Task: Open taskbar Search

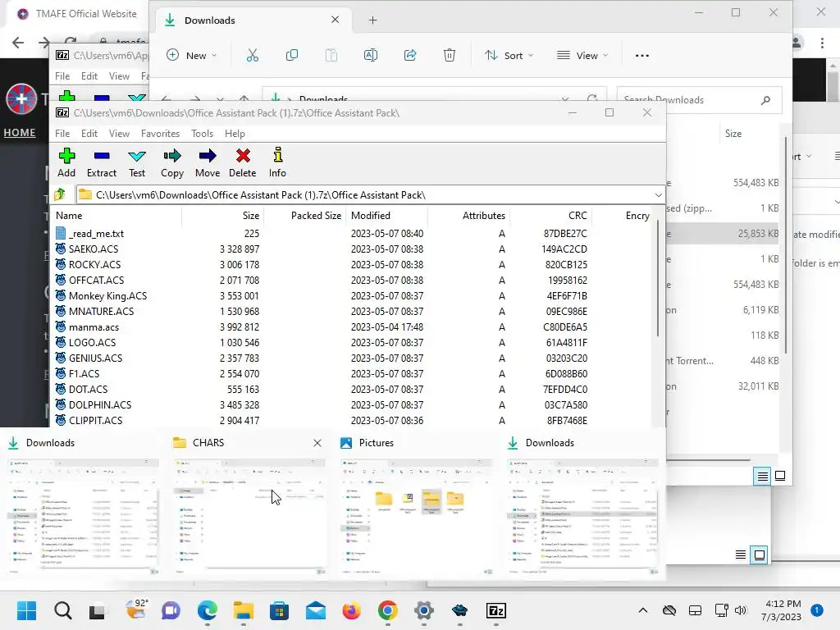Action: [x=62, y=610]
